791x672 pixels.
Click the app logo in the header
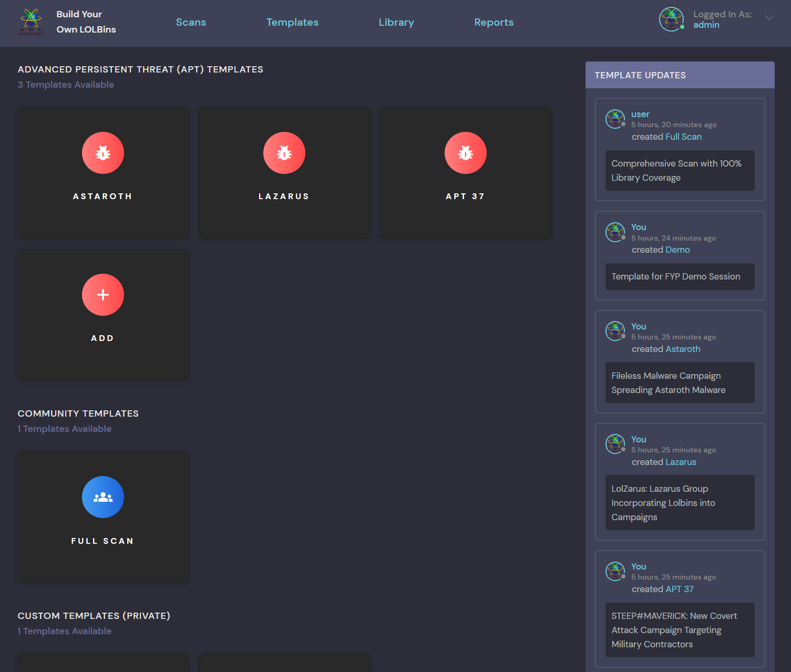coord(32,22)
